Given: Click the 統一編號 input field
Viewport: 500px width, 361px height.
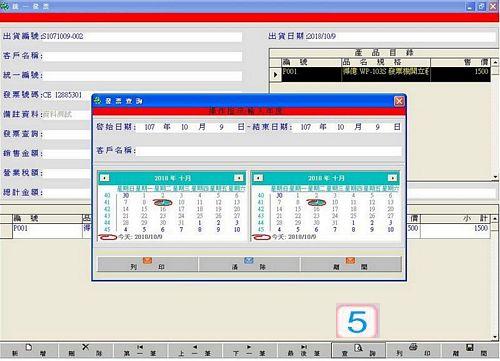Looking at the screenshot, I should 142,75.
